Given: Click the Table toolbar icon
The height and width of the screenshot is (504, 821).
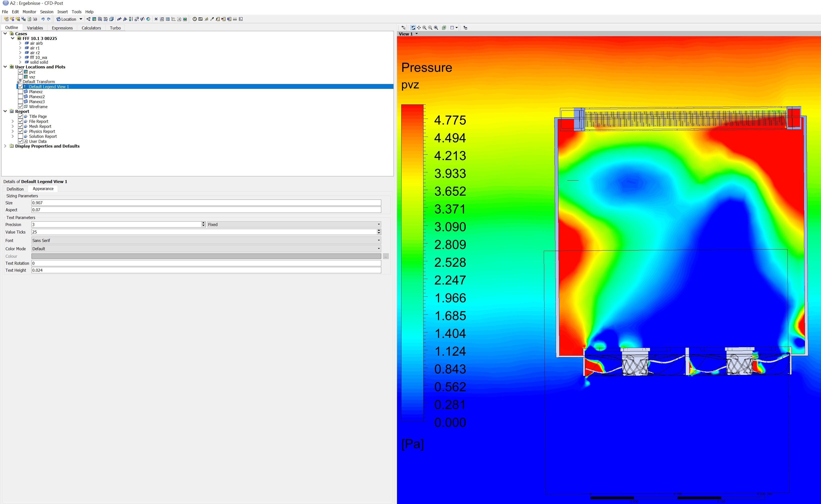Looking at the screenshot, I should (168, 19).
